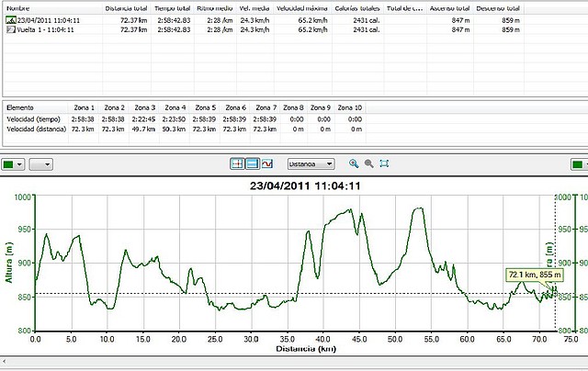Click the 72.1 km, 855 m tooltip
Viewport: 588px width, 371px height.
(x=535, y=275)
